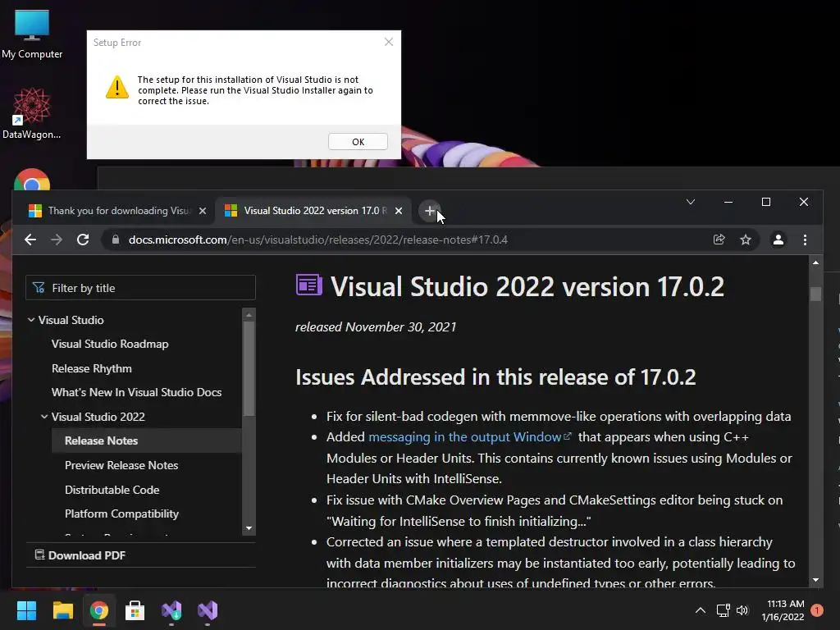Viewport: 840px width, 630px height.
Task: Click the Visual Studio 2022 version 17.0.2 heading
Action: point(527,286)
